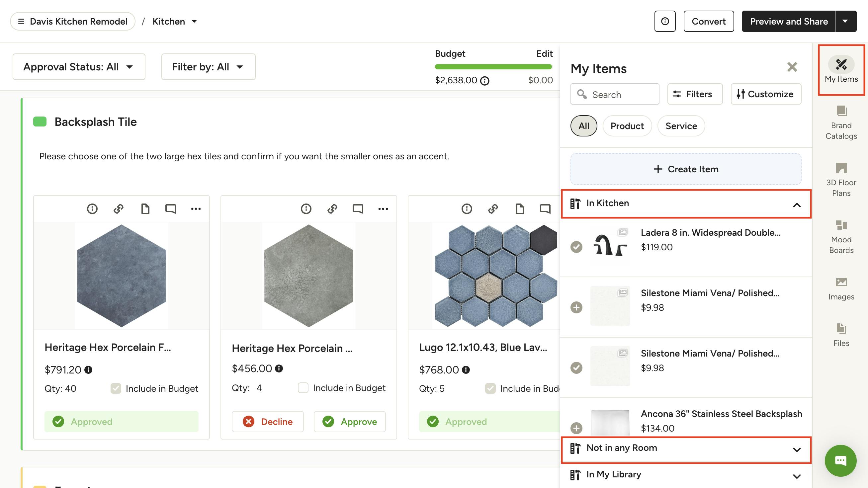Toggle Include in Budget for $791.20 tile
868x488 pixels.
tap(116, 388)
